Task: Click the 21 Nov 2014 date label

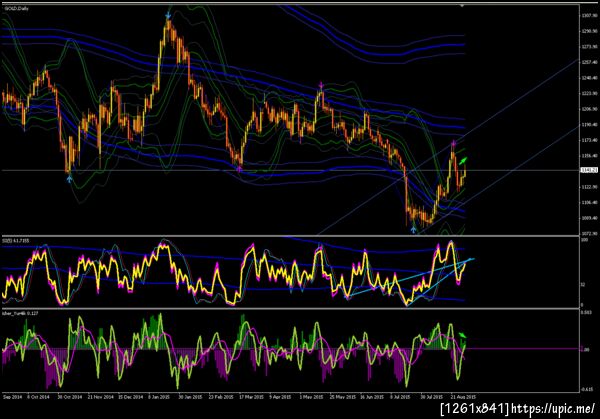Action: click(101, 397)
